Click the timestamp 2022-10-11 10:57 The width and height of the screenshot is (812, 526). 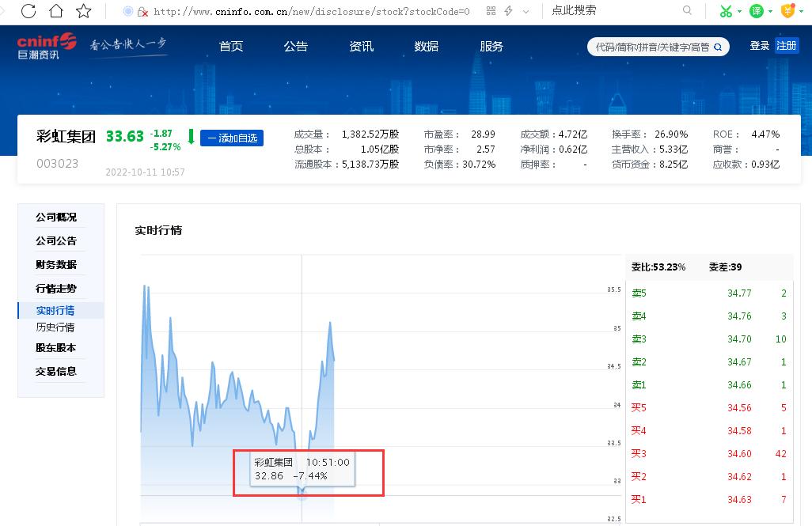point(145,172)
